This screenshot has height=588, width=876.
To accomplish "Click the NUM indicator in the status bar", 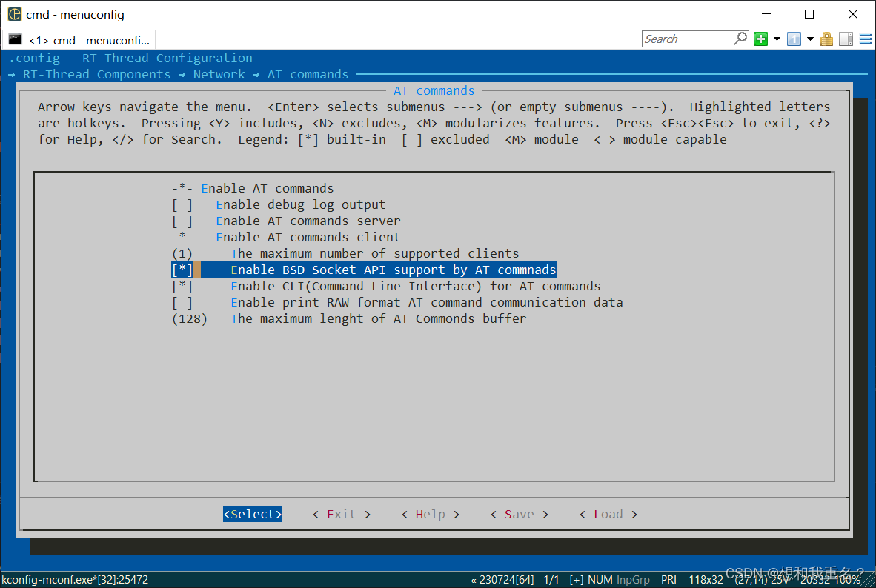I will [600, 579].
